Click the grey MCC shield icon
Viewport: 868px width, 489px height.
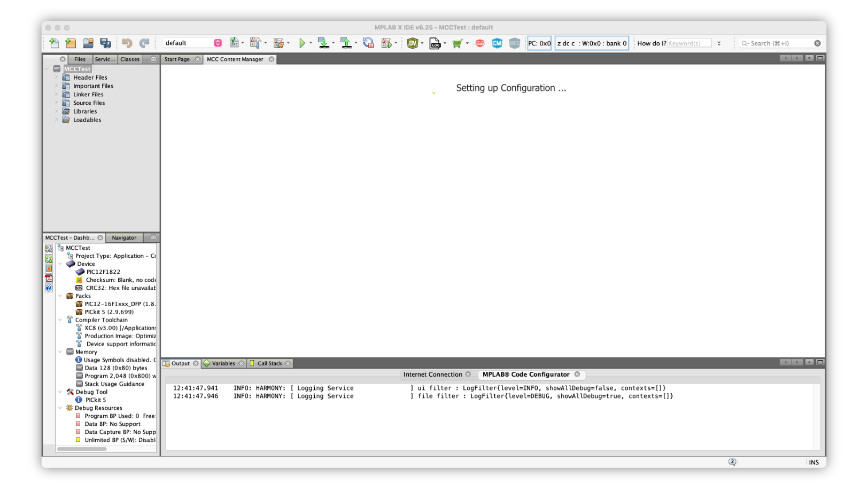click(514, 43)
